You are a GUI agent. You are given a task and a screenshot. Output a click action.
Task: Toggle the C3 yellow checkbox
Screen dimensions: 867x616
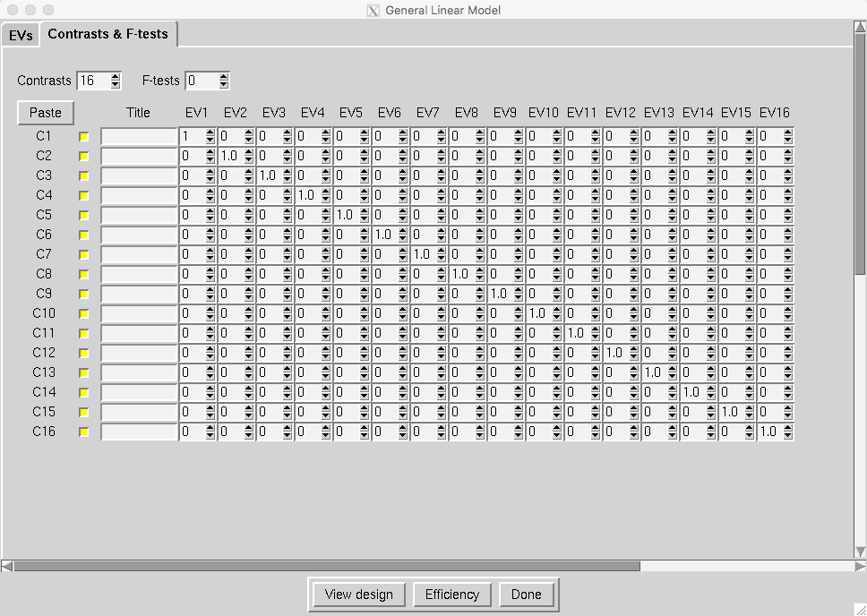(83, 175)
